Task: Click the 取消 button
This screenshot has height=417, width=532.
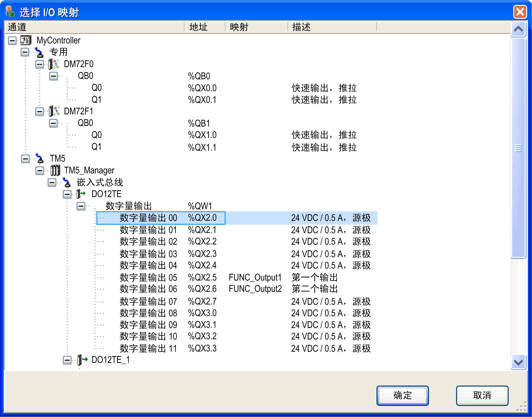Action: (x=482, y=395)
